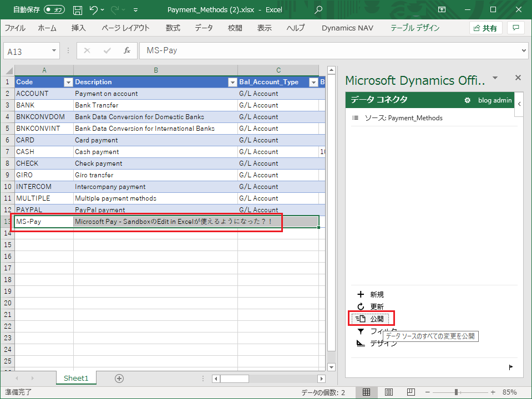Switch to Page Break Preview icon
This screenshot has height=399, width=532.
click(411, 392)
